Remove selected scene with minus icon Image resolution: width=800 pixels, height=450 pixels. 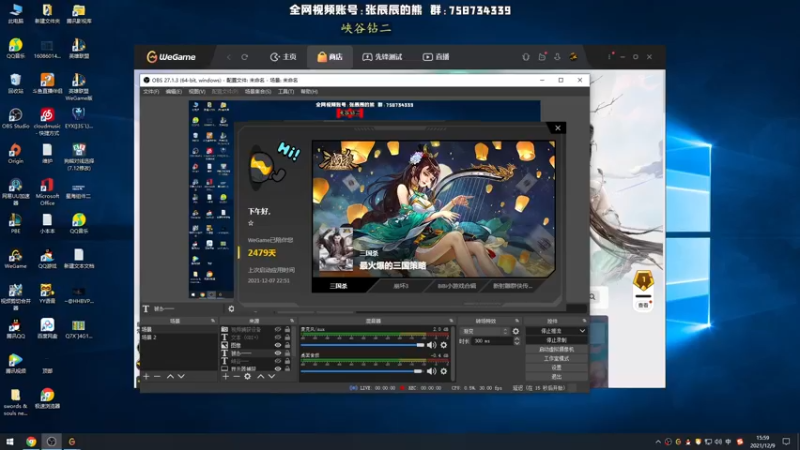coord(157,377)
